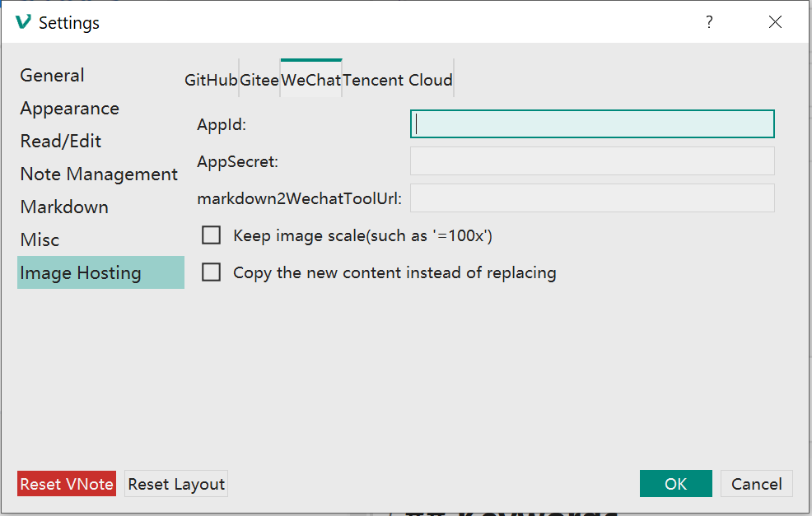Click the red Reset VNote button
This screenshot has width=812, height=516.
click(x=67, y=484)
